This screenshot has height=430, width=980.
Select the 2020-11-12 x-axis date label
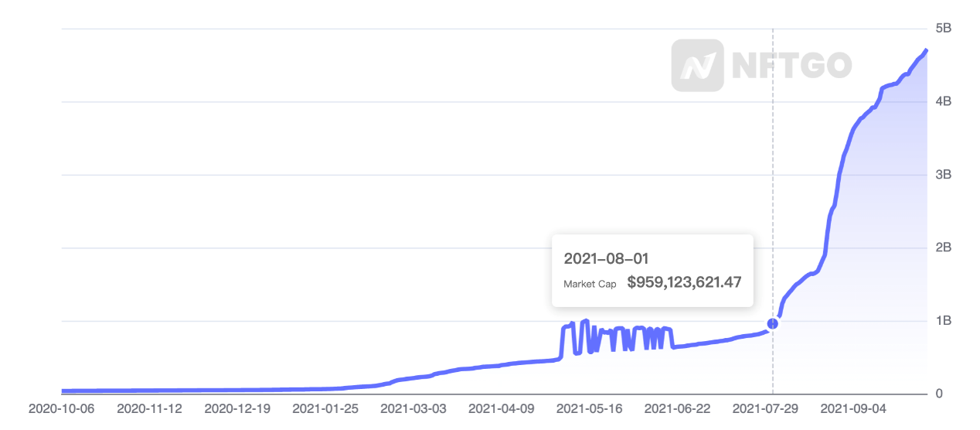(x=149, y=408)
